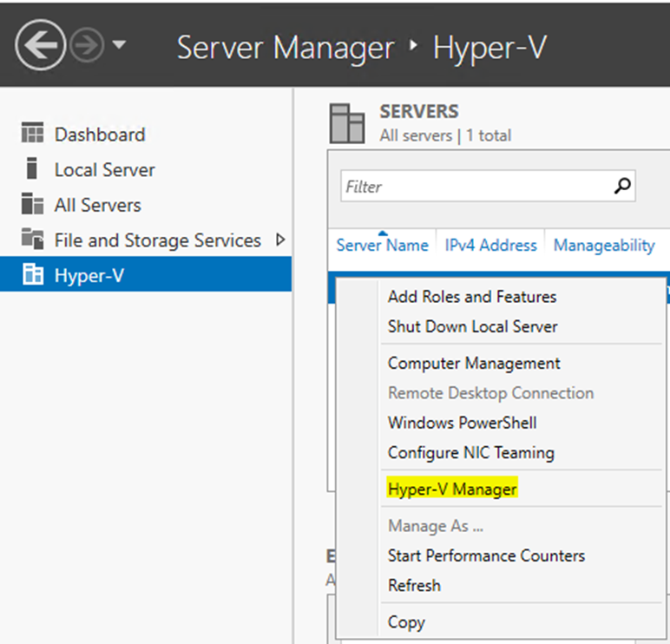Select Manage As ... menu item

click(436, 526)
